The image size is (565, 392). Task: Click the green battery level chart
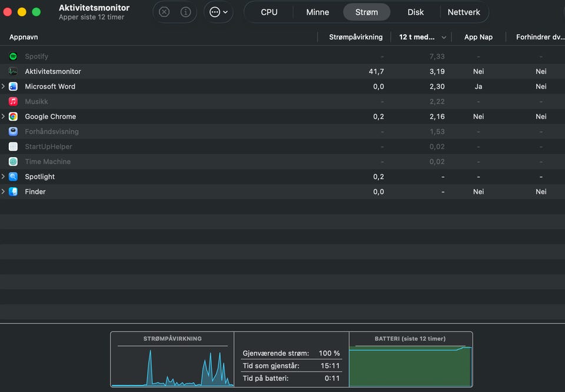coord(410,367)
